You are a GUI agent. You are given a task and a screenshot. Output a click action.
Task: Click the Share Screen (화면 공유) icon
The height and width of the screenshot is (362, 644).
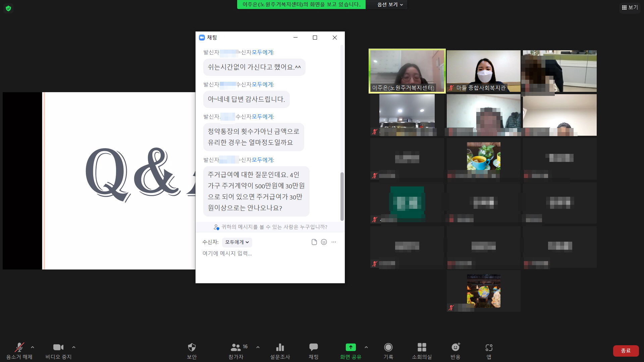coord(351,351)
